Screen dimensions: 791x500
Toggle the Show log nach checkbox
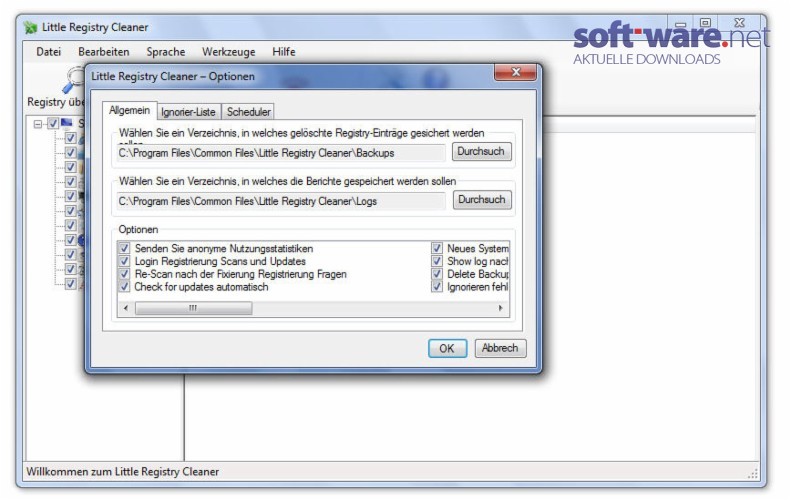[437, 261]
